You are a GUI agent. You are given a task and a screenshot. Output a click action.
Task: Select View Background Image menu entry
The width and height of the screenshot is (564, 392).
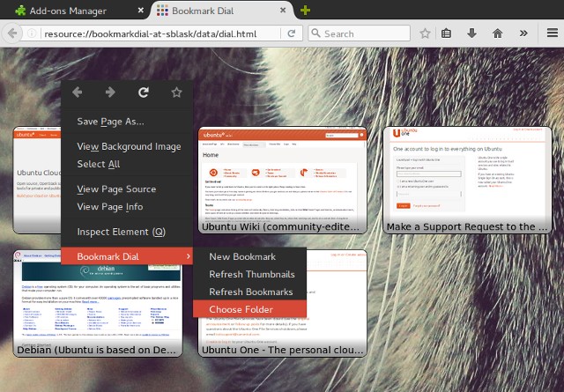[x=127, y=146]
